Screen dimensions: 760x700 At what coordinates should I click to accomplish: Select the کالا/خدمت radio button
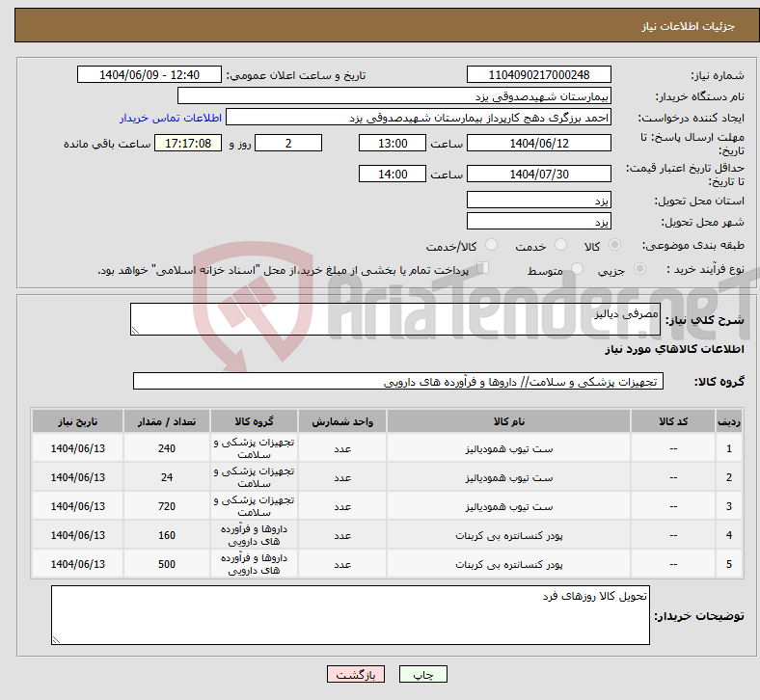point(491,245)
